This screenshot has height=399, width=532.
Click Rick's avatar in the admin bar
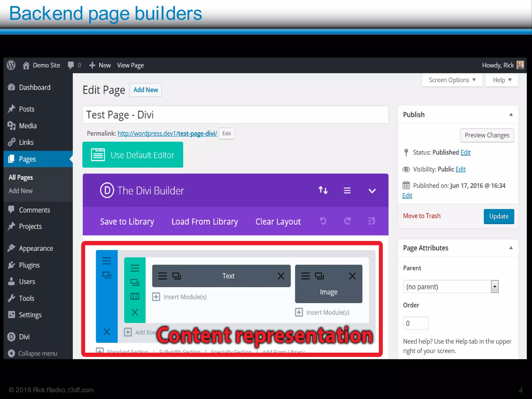520,65
